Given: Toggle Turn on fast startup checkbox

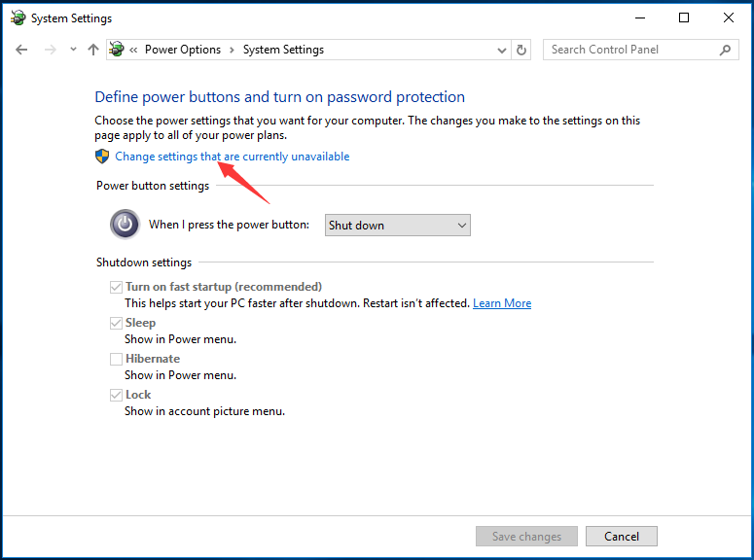Looking at the screenshot, I should pyautogui.click(x=116, y=287).
